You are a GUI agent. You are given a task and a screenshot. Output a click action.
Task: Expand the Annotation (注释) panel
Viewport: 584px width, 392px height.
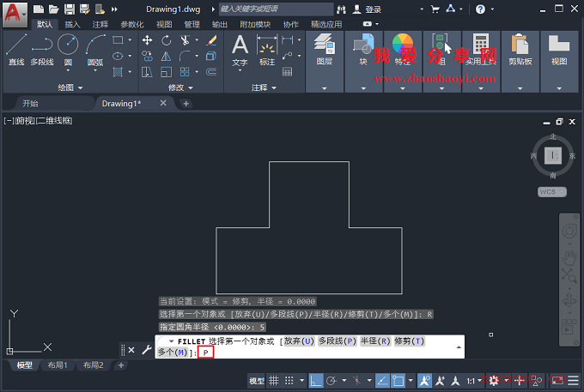(x=264, y=87)
